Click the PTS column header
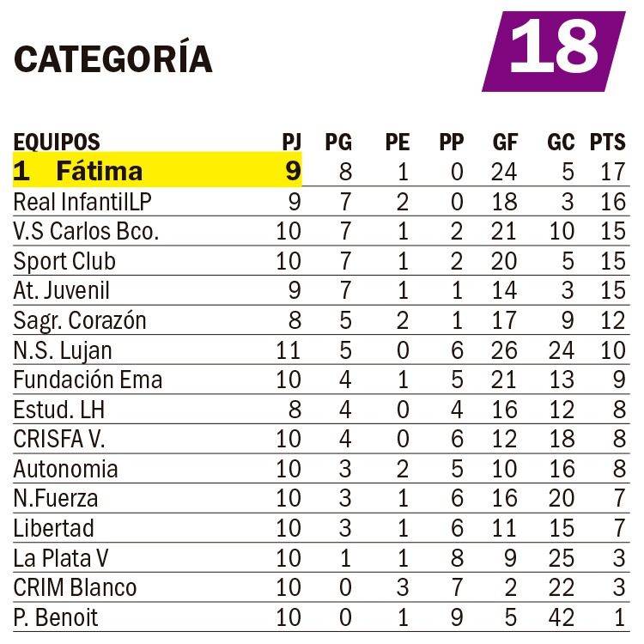Viewport: 644px width, 644px height. (607, 142)
